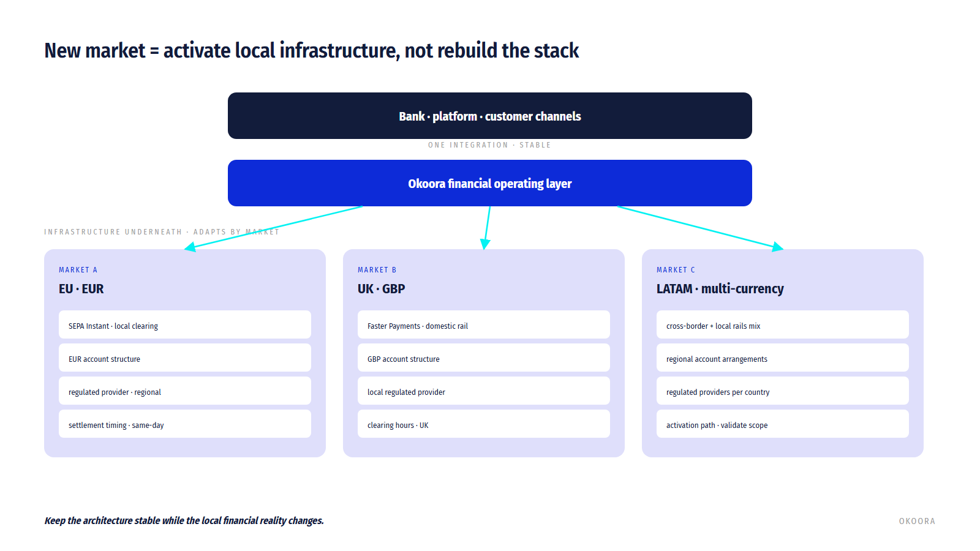Image resolution: width=980 pixels, height=551 pixels.
Task: Click the OKOORA footer brand text
Action: click(x=917, y=522)
